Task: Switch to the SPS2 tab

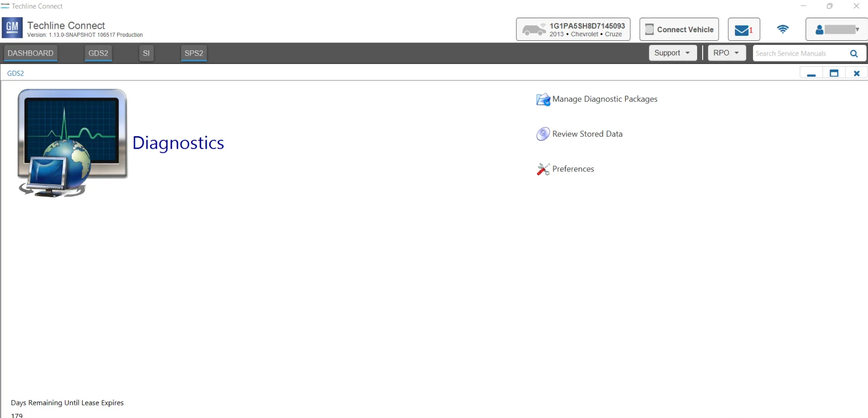Action: (x=194, y=53)
